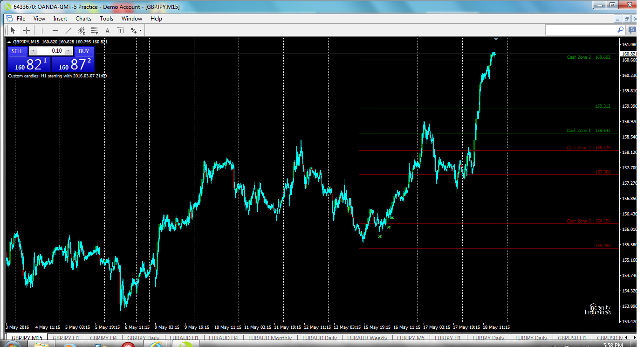Screen dimensions: 644x347
Task: Select the Fibonacci retracement tool
Action: (95, 30)
